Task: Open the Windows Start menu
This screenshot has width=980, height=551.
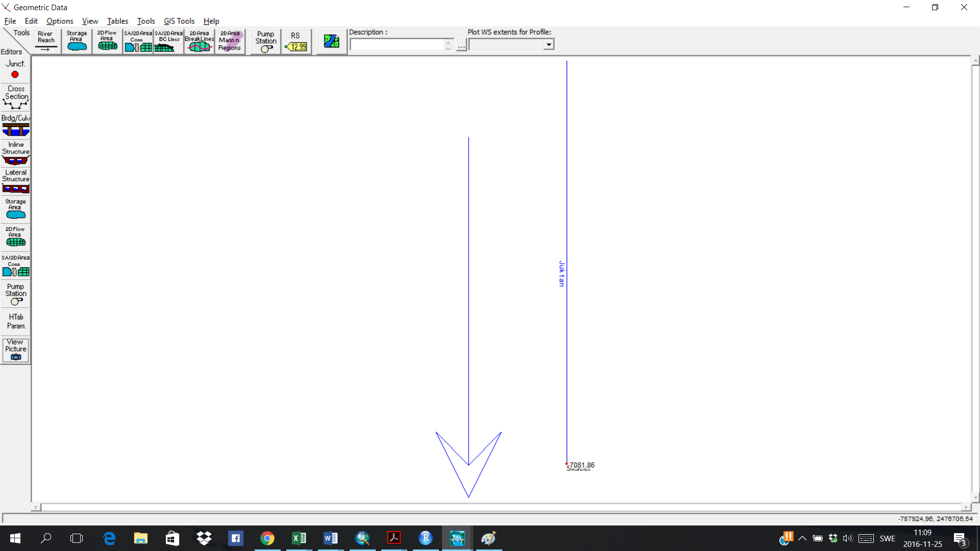Action: coord(15,538)
